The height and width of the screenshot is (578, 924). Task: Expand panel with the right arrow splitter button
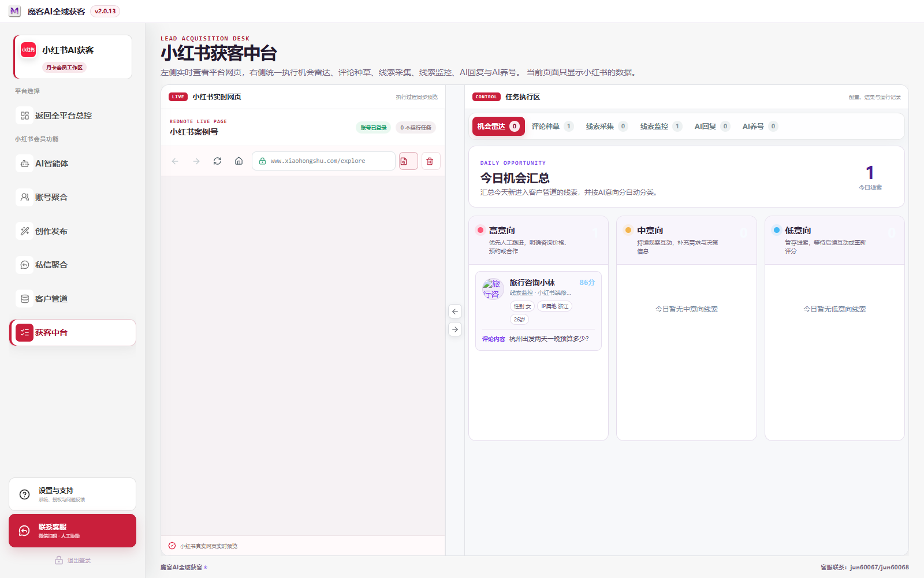click(x=455, y=329)
